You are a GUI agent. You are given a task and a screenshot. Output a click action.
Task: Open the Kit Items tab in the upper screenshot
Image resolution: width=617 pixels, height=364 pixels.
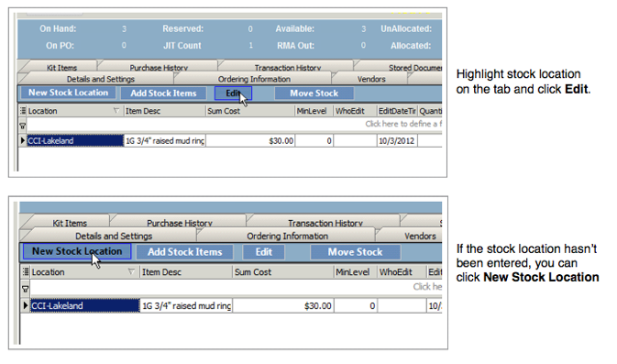(x=61, y=68)
